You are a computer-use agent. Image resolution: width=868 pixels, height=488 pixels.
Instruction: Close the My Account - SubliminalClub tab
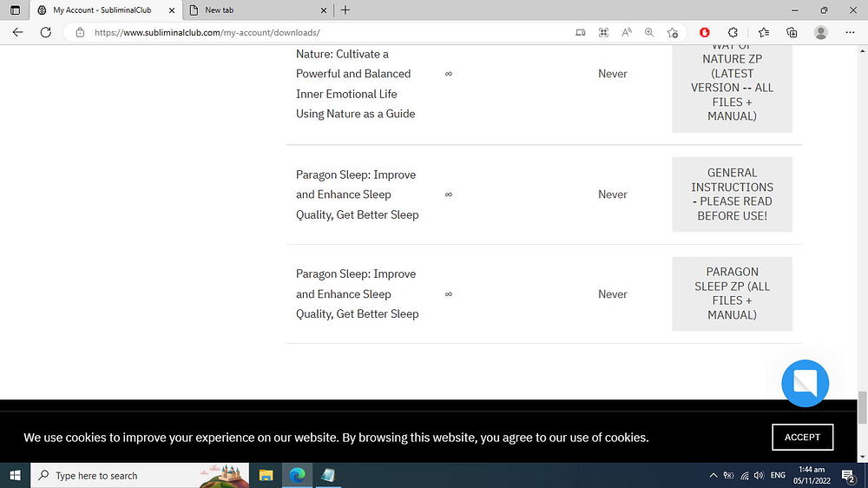click(172, 10)
